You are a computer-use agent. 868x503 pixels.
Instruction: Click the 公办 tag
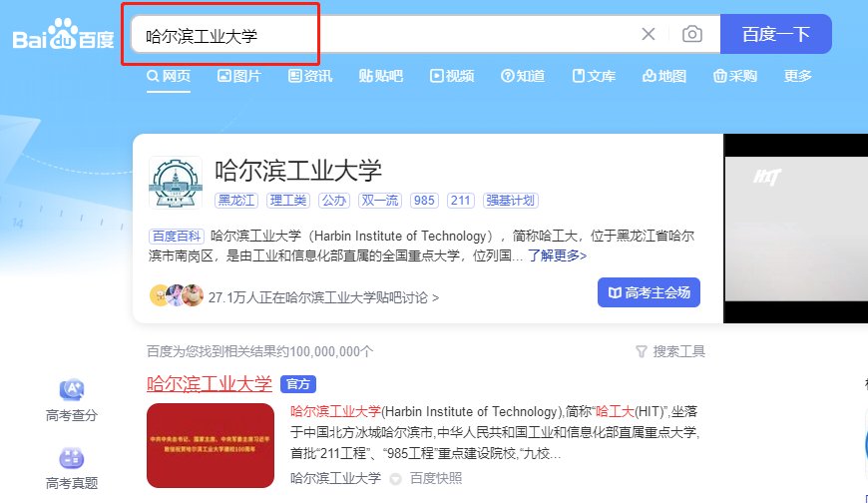pyautogui.click(x=334, y=200)
